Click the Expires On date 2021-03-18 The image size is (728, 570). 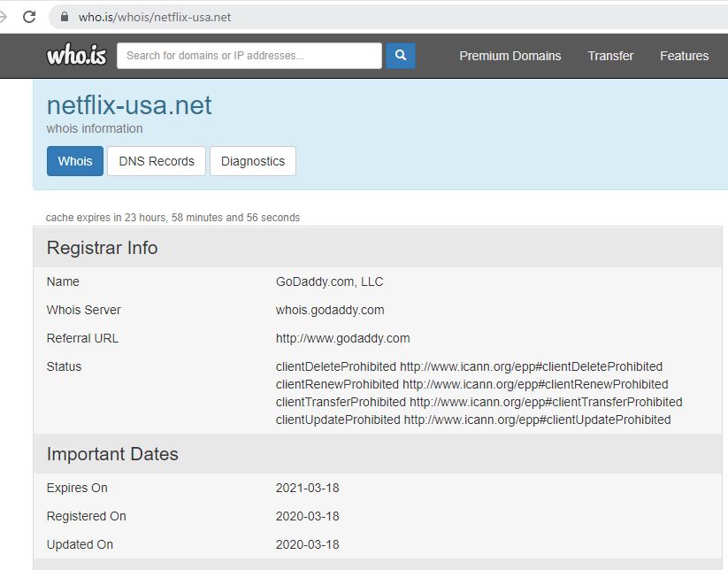coord(307,488)
